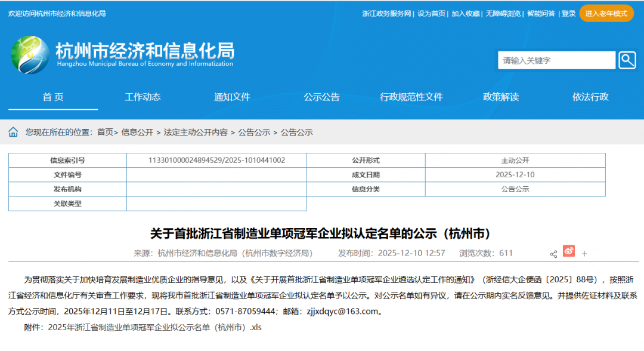This screenshot has height=351, width=644.
Task: Navigate to 行政规范性文件
Action: (x=411, y=97)
